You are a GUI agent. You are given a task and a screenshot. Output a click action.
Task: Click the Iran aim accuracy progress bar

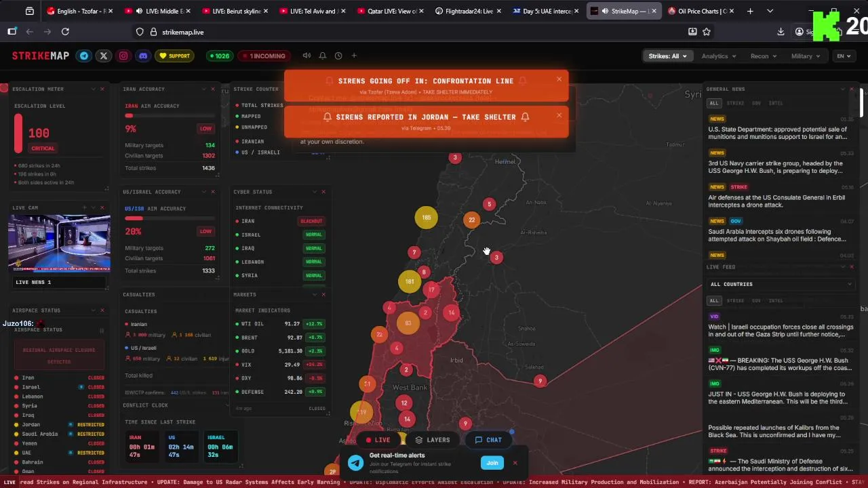(x=170, y=116)
